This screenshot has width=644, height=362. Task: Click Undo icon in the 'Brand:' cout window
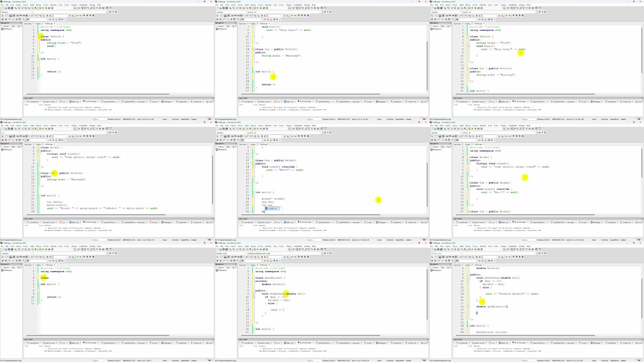point(16,129)
